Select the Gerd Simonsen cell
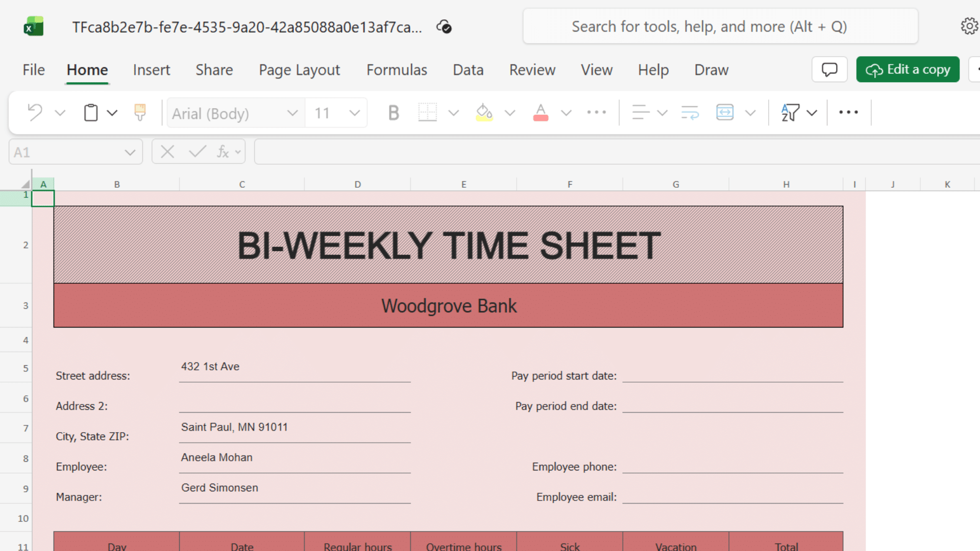 pos(295,488)
